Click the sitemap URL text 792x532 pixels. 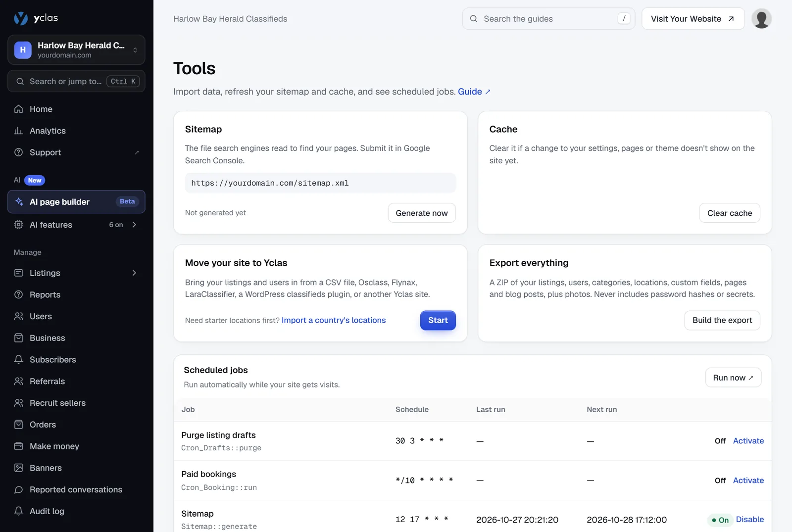pos(270,183)
